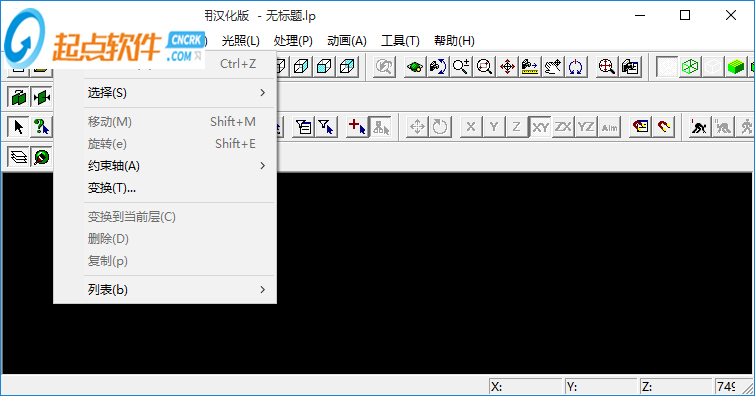Click the green circle brush icon
Screen dimensions: 755x396
41,157
